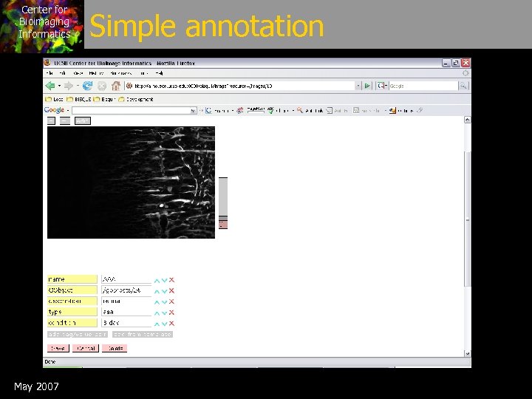Image resolution: width=532 pixels, height=399 pixels.
Task: Click the add from template button
Action: pyautogui.click(x=143, y=335)
